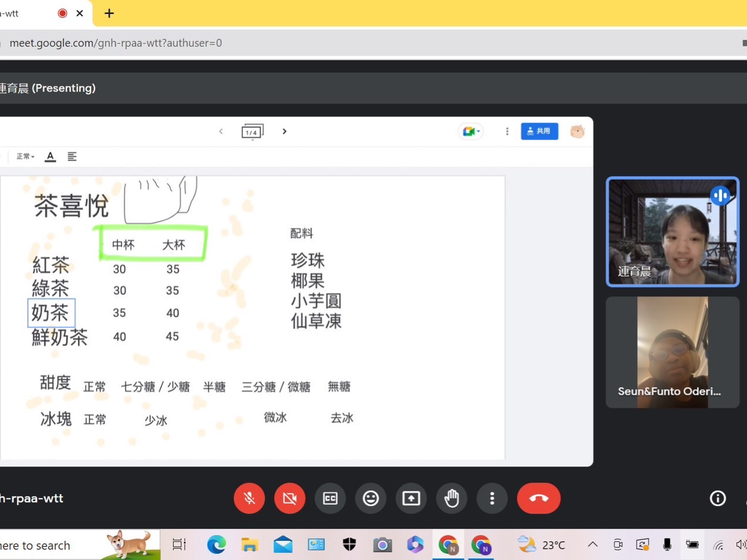The width and height of the screenshot is (747, 560).
Task: Select Seun&Funto participant video tile
Action: (672, 352)
